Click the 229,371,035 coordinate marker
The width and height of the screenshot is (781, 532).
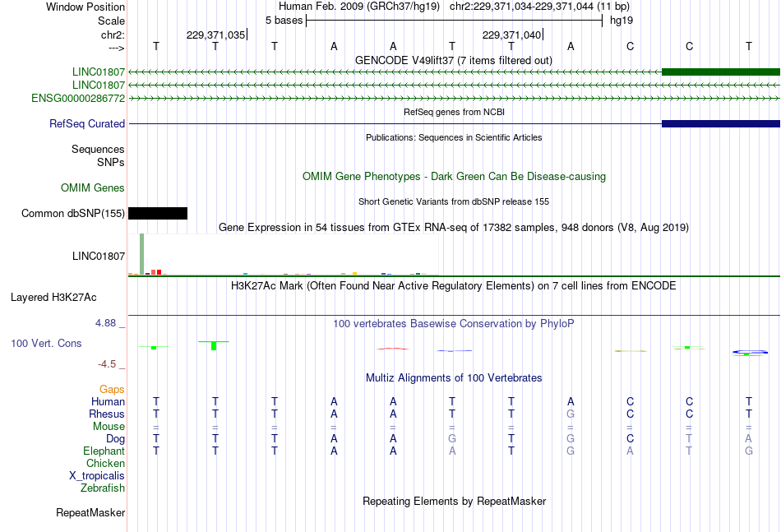pos(216,35)
